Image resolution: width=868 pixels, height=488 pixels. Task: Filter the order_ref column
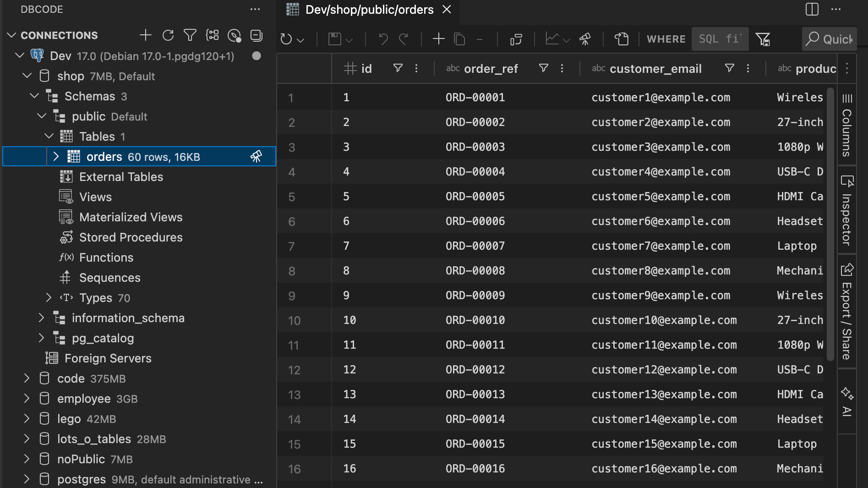[x=544, y=68]
